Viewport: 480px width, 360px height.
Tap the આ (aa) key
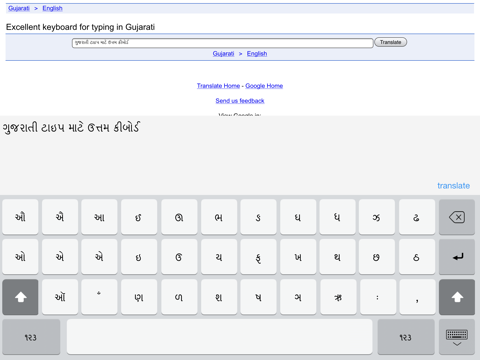pyautogui.click(x=99, y=217)
